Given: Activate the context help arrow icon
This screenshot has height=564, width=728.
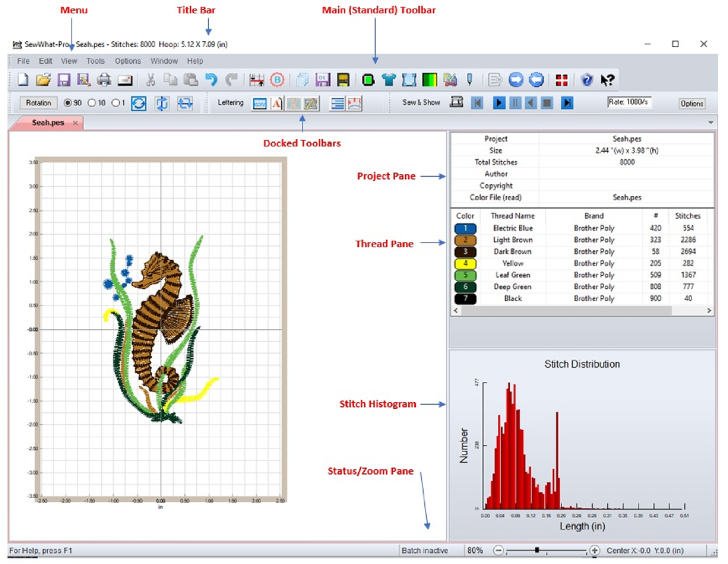Looking at the screenshot, I should (x=606, y=79).
